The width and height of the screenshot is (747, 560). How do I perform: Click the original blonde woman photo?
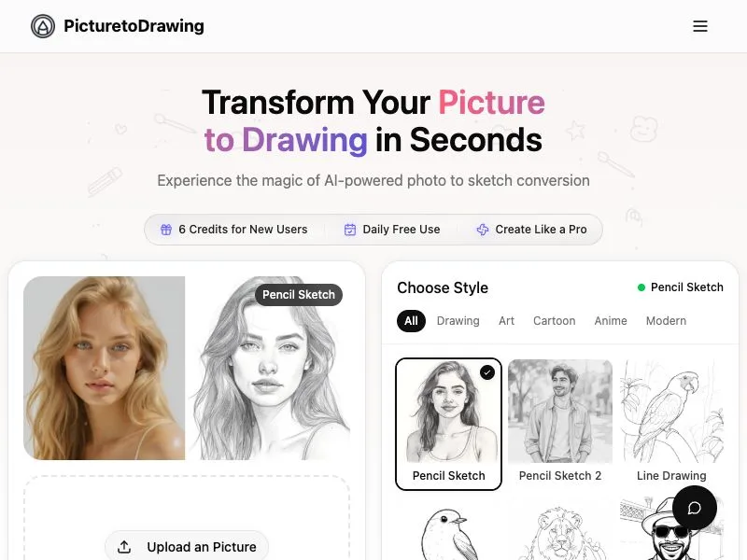[104, 368]
